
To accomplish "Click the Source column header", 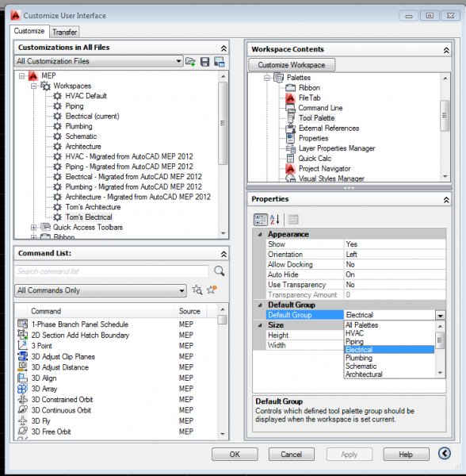I will [x=191, y=311].
